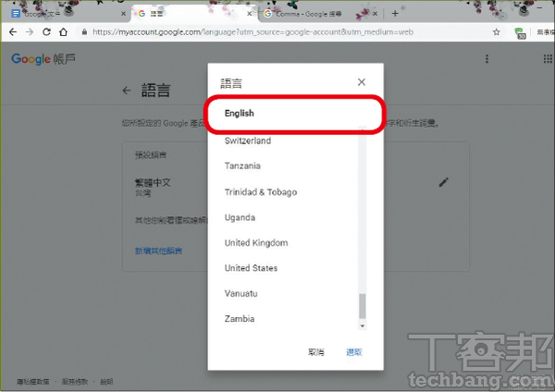Image resolution: width=555 pixels, height=392 pixels.
Task: Click the dialog list scrollbar thumb
Action: point(362,306)
